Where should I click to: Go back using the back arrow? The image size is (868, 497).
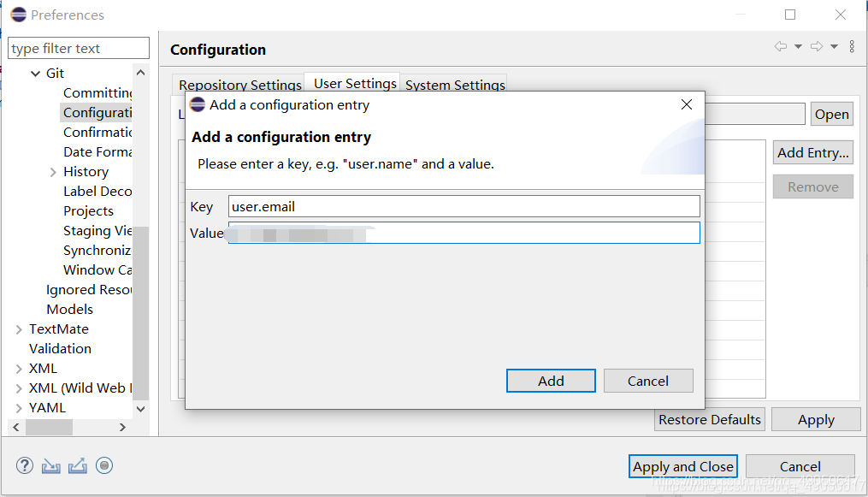[781, 46]
